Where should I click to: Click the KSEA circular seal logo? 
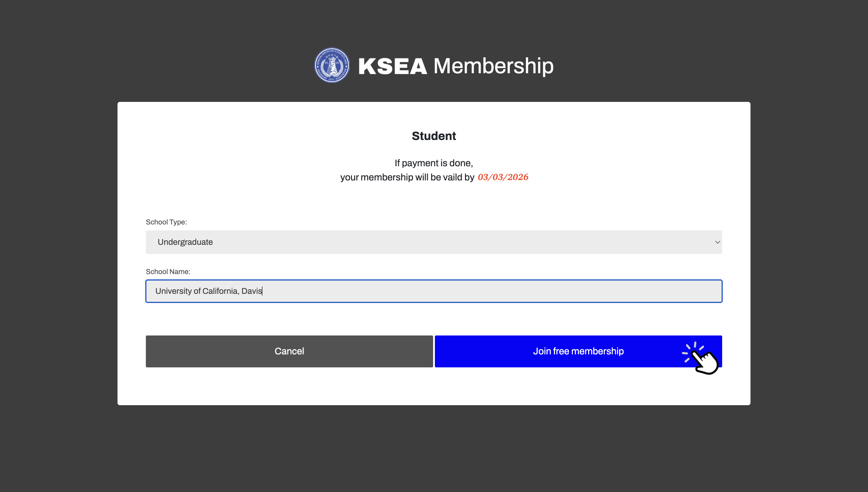pyautogui.click(x=332, y=65)
